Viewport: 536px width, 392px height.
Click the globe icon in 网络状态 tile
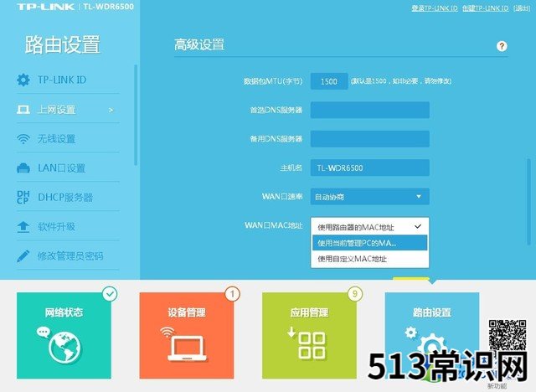pyautogui.click(x=65, y=348)
